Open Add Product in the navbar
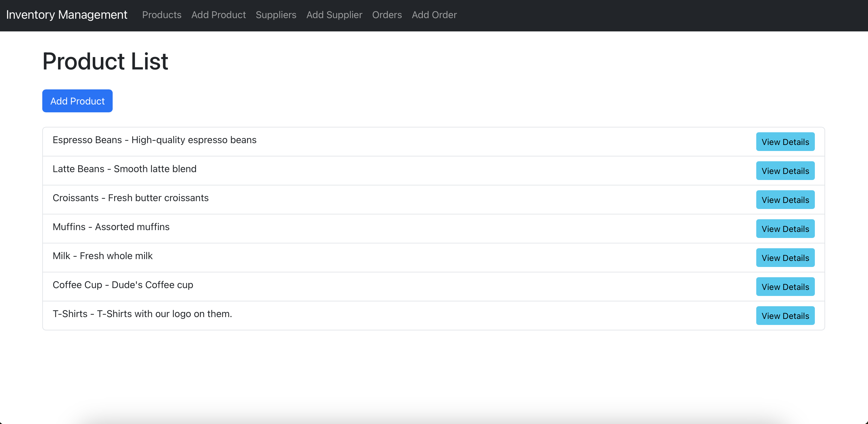Viewport: 868px width, 424px height. 218,15
